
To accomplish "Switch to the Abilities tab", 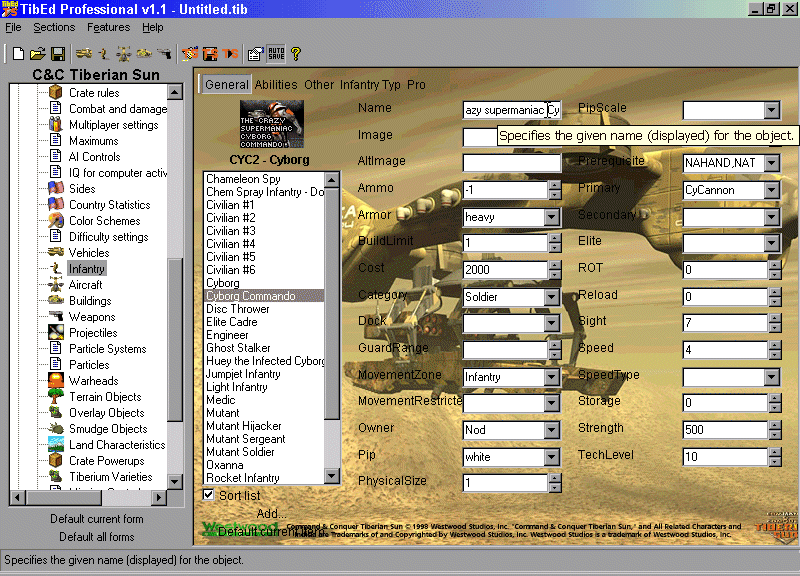I will tap(276, 85).
